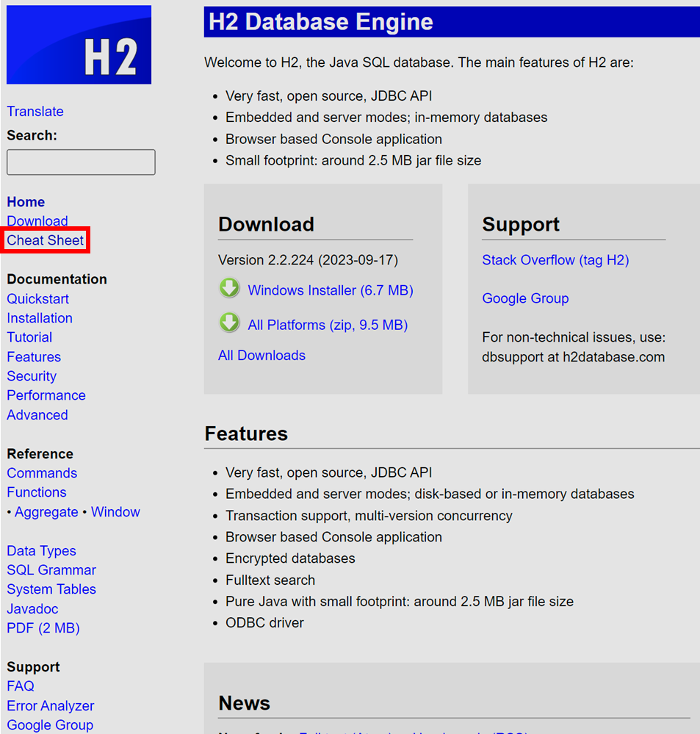The image size is (700, 734).
Task: Click the dbsupport at h2database.com text
Action: pyautogui.click(x=573, y=356)
